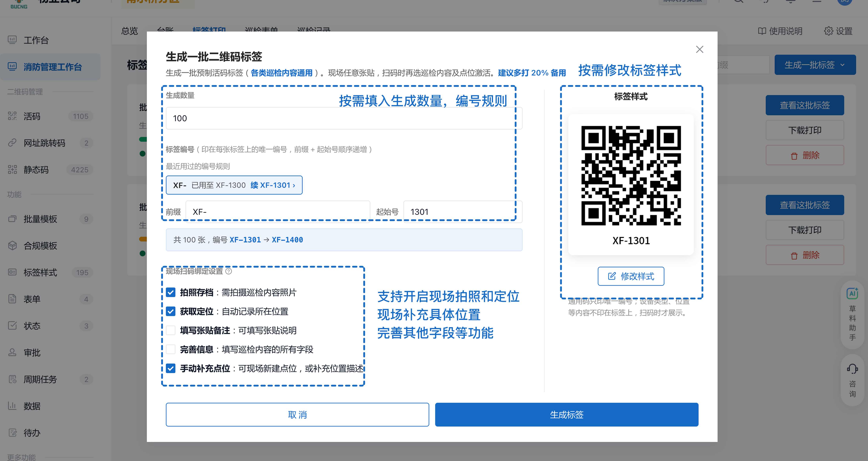Click the 生成标签 button
This screenshot has width=868, height=461.
pos(566,414)
